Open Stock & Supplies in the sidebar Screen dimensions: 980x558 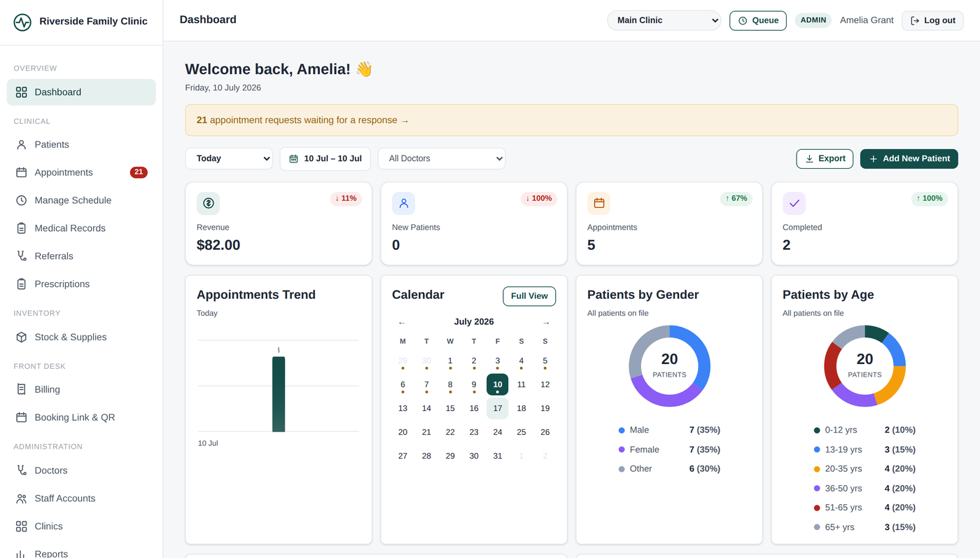[x=81, y=337]
